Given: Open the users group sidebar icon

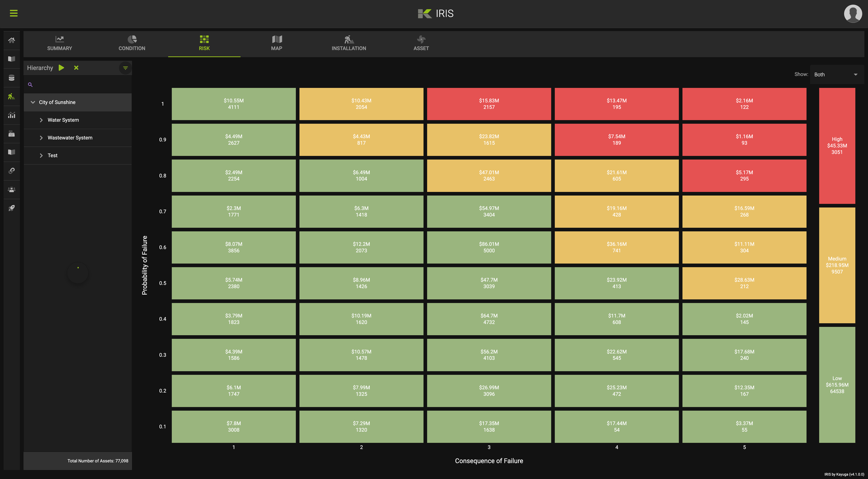Looking at the screenshot, I should tap(11, 190).
